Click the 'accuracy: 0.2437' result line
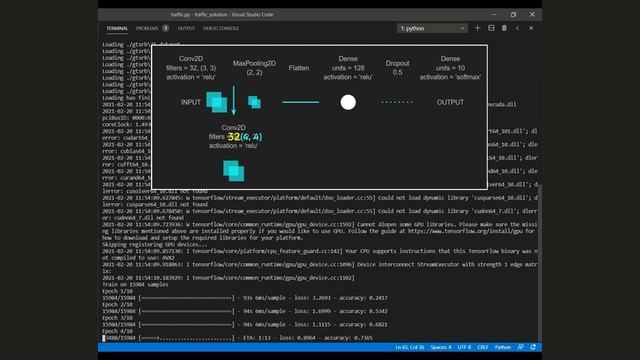 [245, 298]
